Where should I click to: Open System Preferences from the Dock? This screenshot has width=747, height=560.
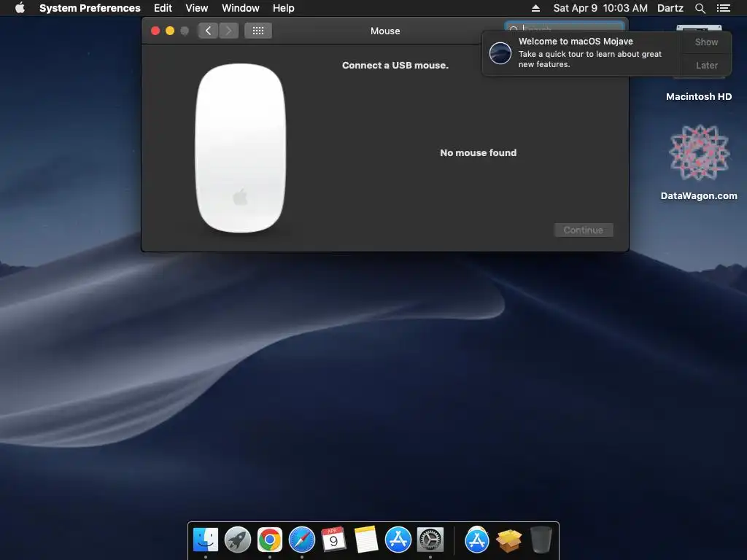pyautogui.click(x=430, y=540)
